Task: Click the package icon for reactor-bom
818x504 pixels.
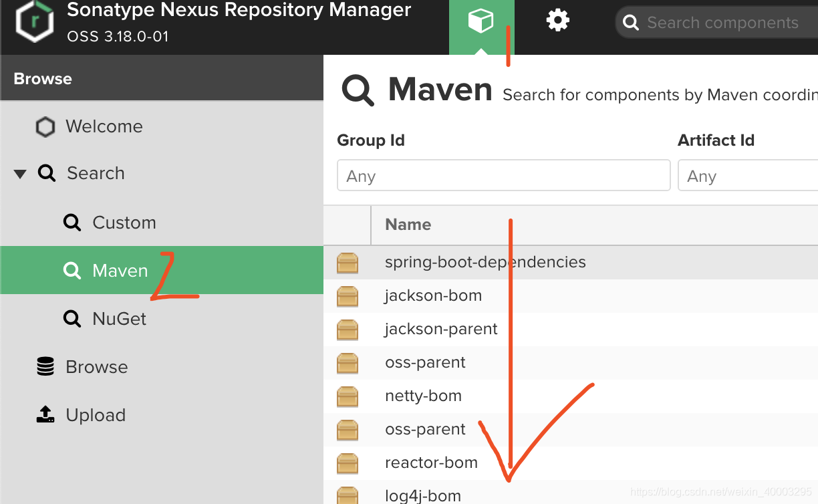Action: 348,463
